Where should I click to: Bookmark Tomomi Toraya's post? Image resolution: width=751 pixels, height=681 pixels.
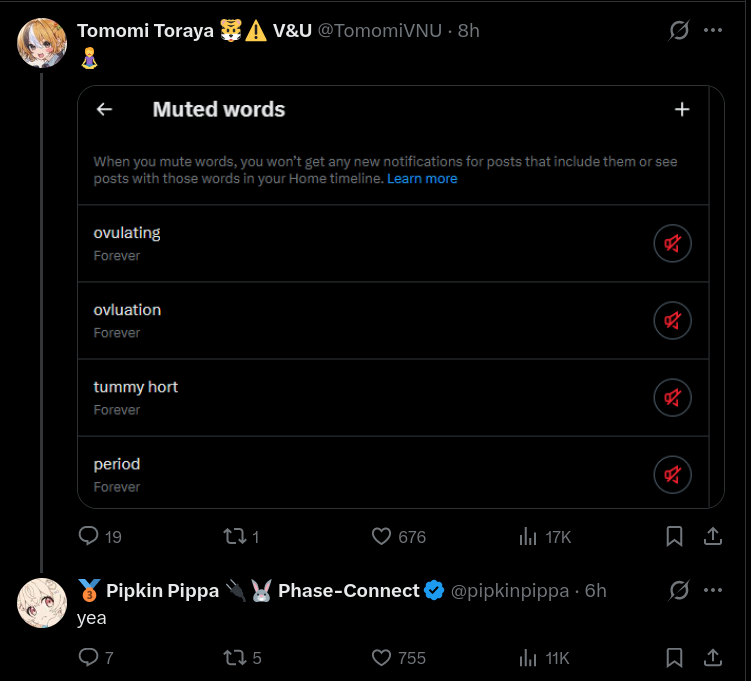[x=674, y=536]
